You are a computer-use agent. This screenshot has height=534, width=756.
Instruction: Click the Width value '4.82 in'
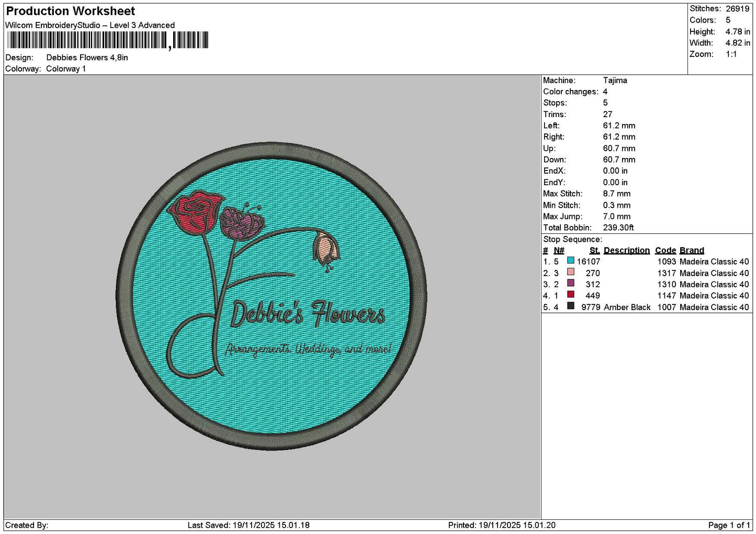[738, 43]
